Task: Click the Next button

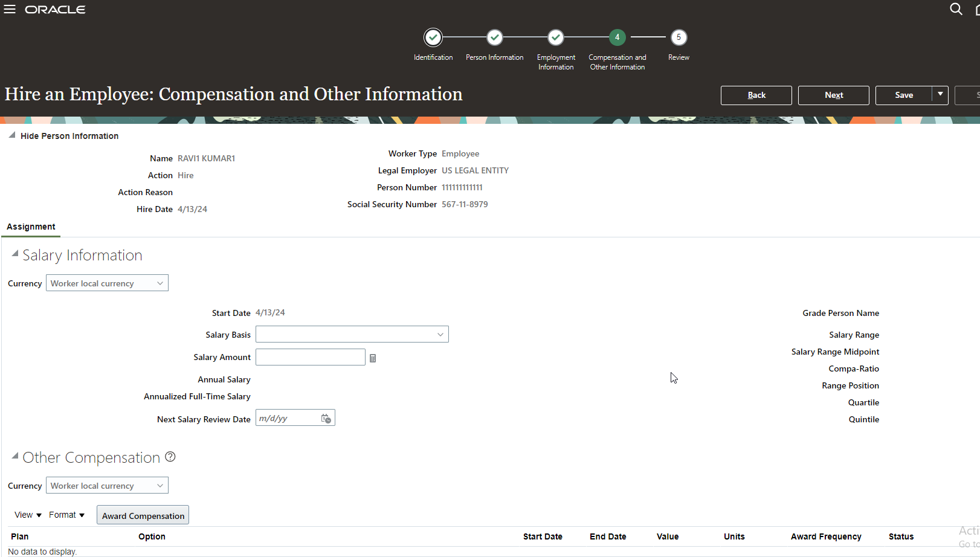Action: point(834,95)
